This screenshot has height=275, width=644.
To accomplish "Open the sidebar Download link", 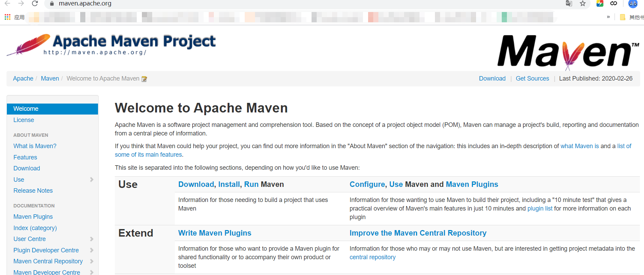I will (x=27, y=168).
